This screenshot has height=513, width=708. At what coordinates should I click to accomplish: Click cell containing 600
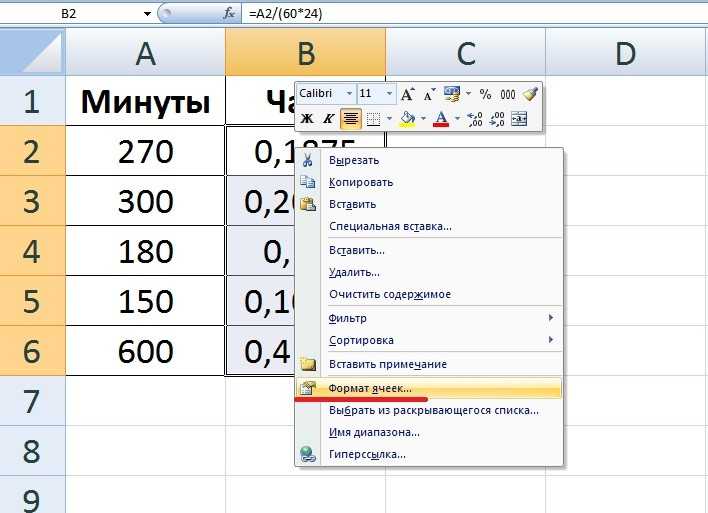pos(145,351)
